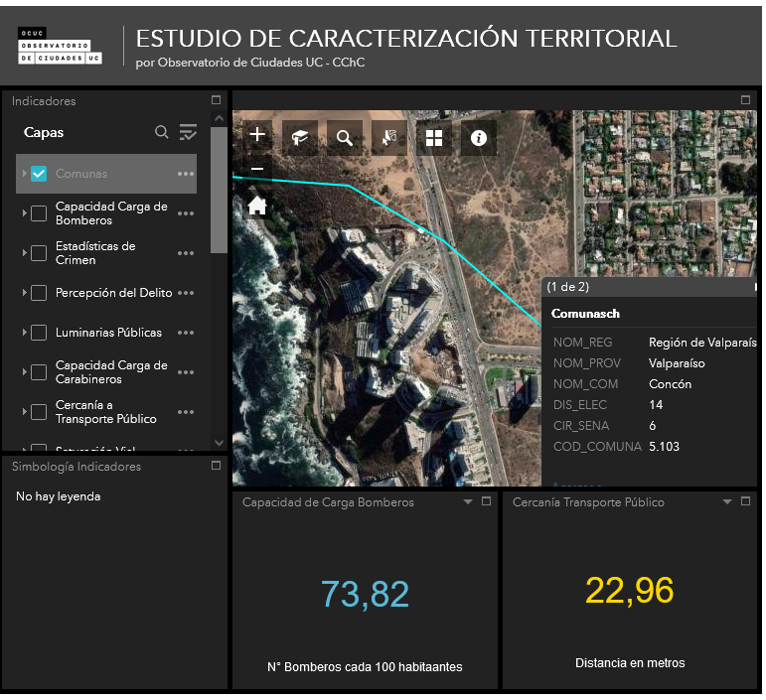Enable the Percepción del Delito layer
This screenshot has width=766, height=700.
tap(39, 293)
